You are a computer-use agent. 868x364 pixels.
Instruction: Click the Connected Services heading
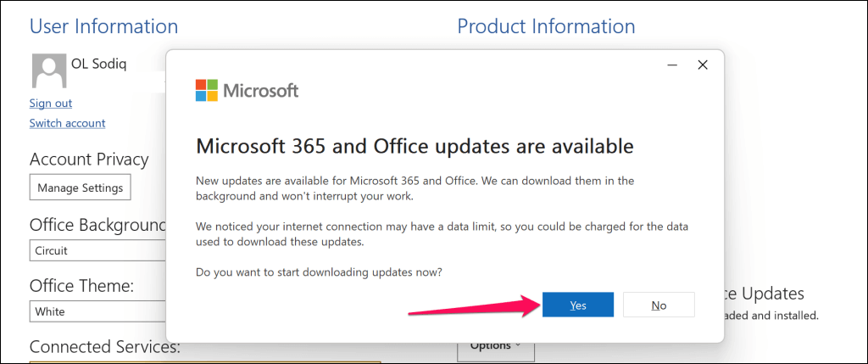[105, 346]
